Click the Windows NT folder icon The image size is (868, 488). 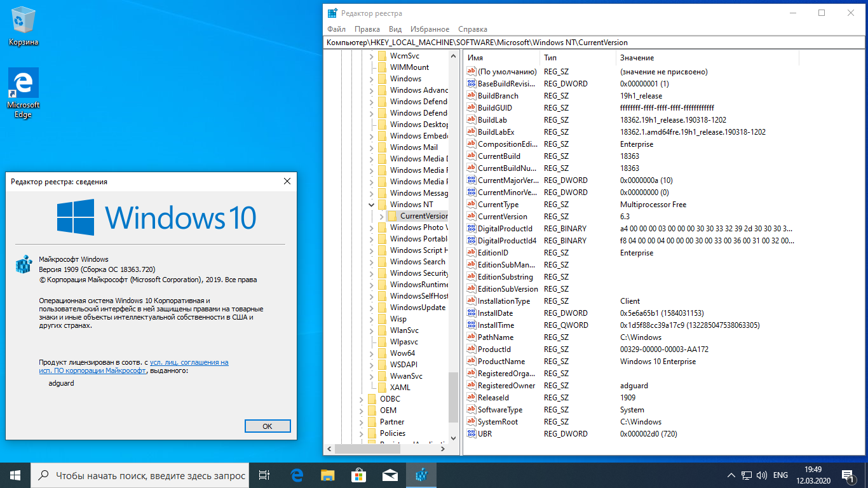tap(382, 205)
